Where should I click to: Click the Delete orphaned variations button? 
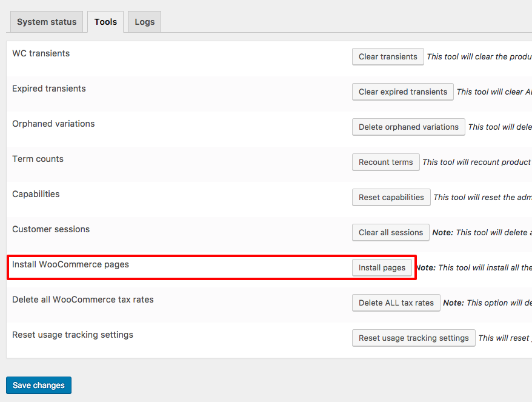coord(408,127)
